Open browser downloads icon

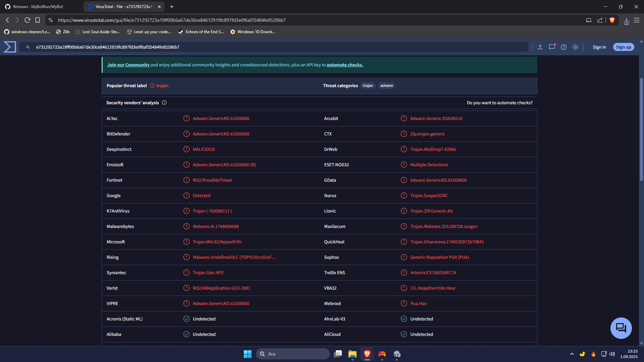point(626,20)
